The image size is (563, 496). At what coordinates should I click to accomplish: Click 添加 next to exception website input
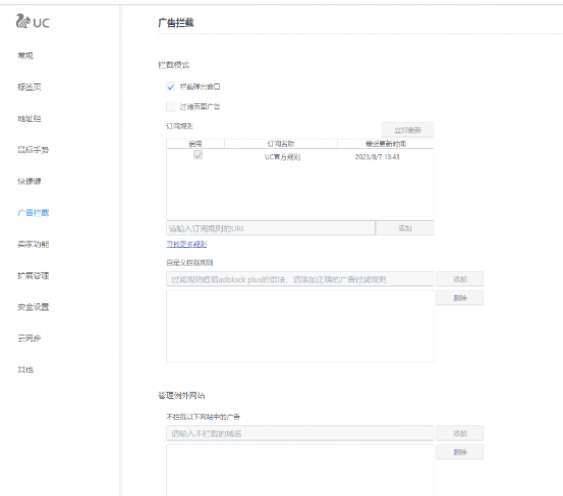point(460,434)
